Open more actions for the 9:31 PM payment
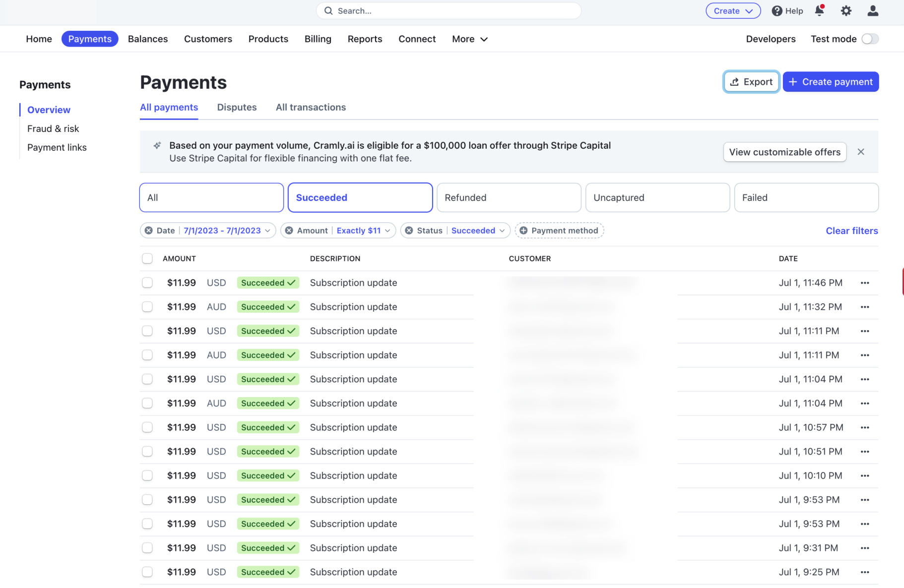The width and height of the screenshot is (904, 588). [865, 548]
